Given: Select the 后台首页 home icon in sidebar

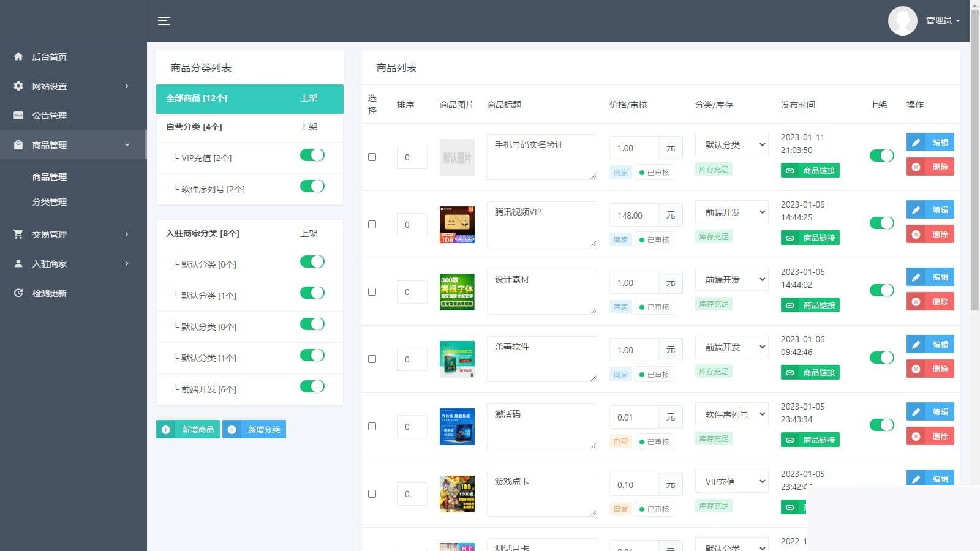Looking at the screenshot, I should click(x=18, y=56).
